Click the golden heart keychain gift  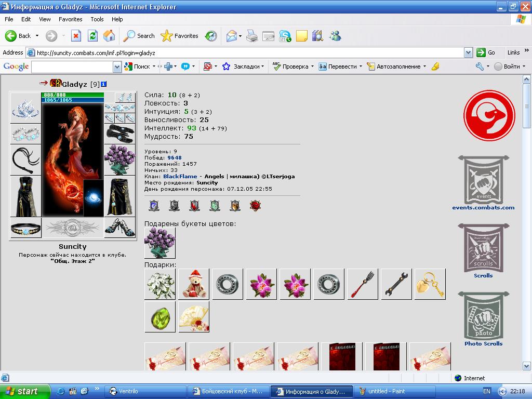tap(430, 284)
